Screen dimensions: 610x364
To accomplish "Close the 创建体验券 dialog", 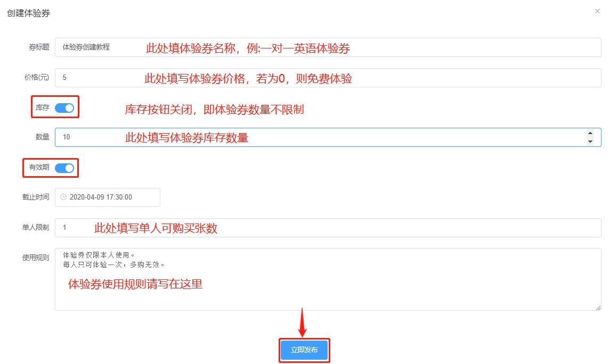I will coord(597,11).
